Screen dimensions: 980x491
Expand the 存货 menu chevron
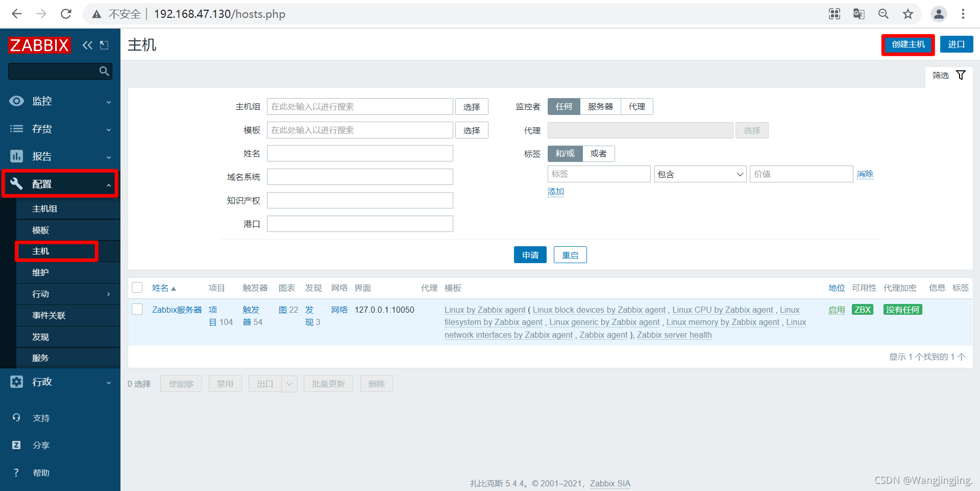109,130
